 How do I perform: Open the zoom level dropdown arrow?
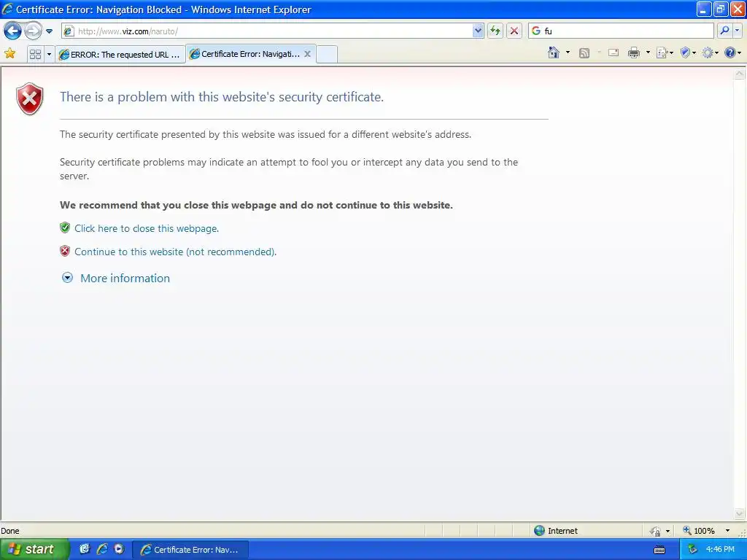(727, 531)
